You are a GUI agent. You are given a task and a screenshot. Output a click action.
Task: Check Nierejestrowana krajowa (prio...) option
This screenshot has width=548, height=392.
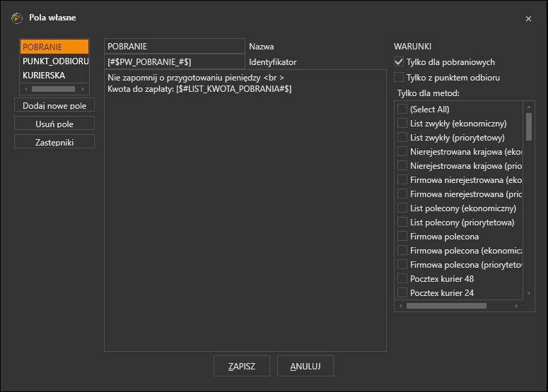point(402,165)
